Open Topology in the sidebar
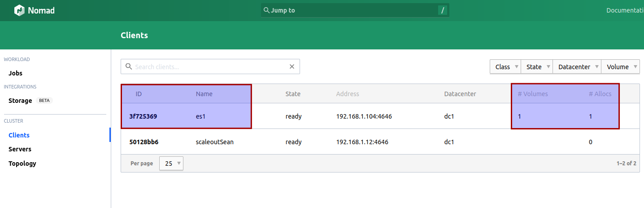Image resolution: width=644 pixels, height=208 pixels. [22, 164]
